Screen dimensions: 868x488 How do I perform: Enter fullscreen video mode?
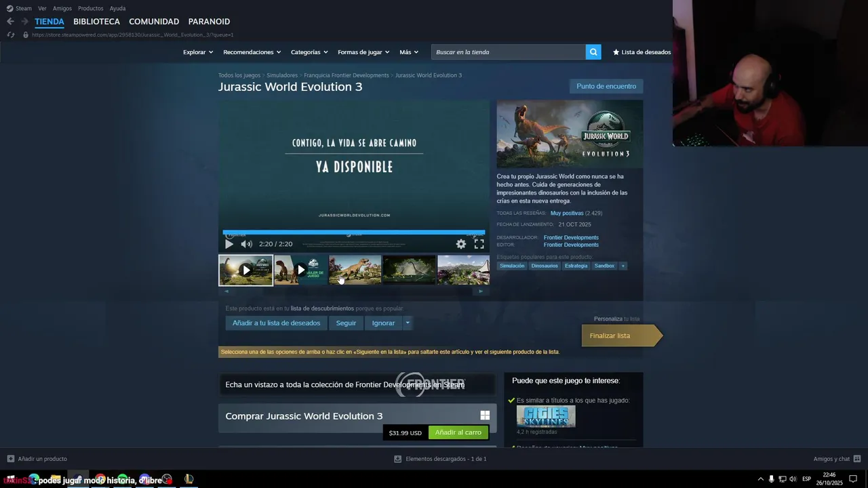(479, 244)
